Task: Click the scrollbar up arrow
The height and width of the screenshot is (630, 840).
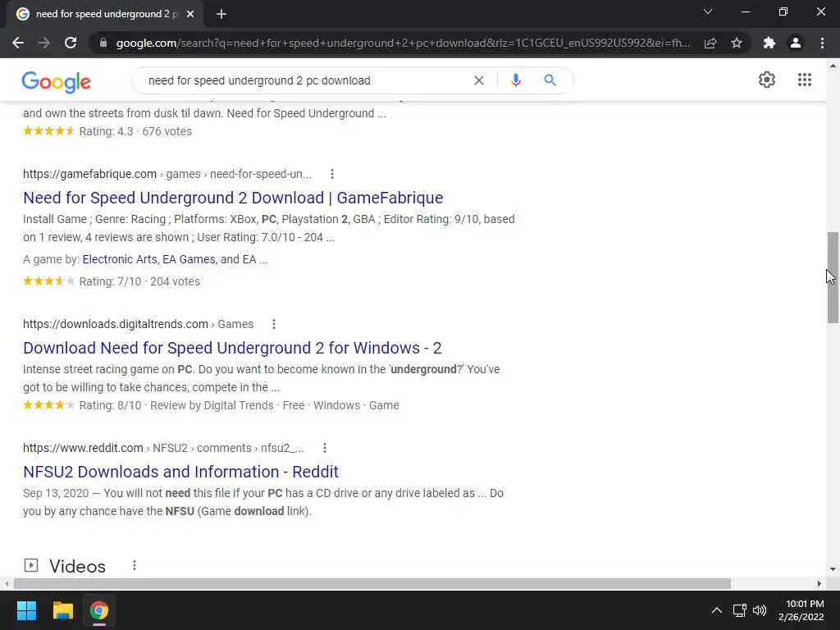Action: tap(833, 66)
